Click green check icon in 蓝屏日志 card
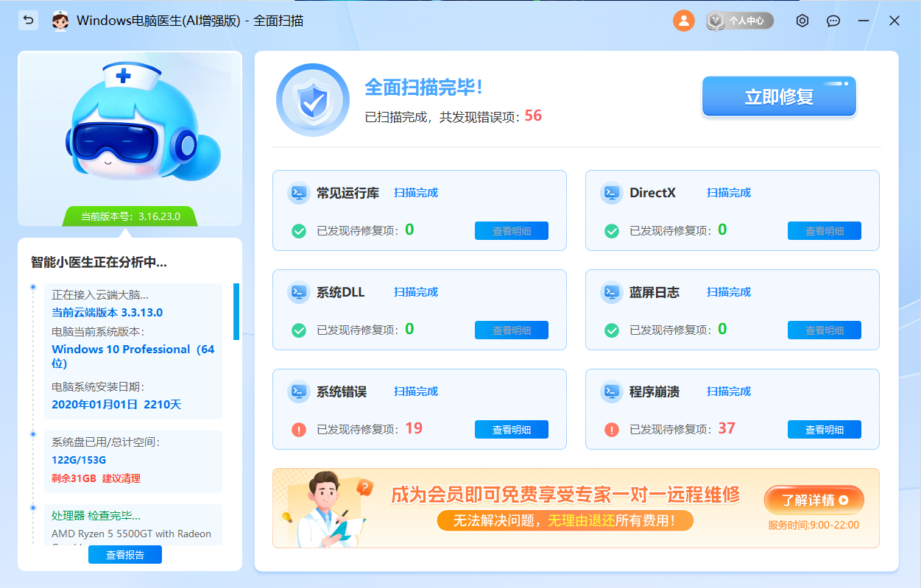This screenshot has height=588, width=921. (612, 330)
